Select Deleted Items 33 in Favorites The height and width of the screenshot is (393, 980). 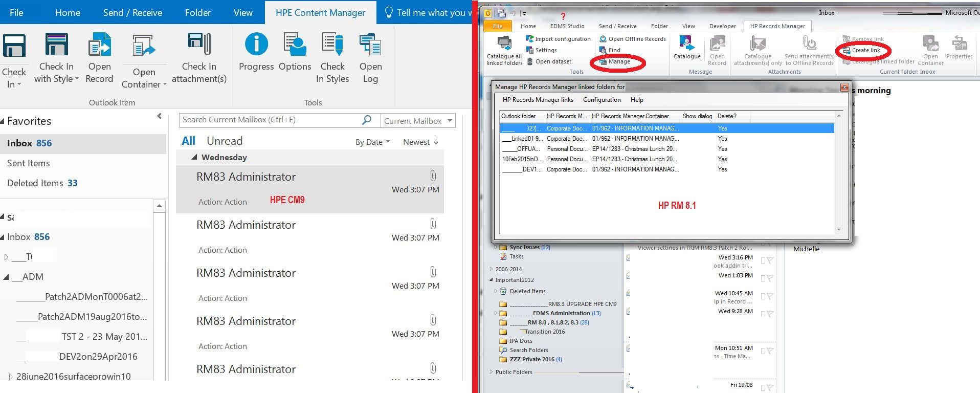[x=83, y=183]
